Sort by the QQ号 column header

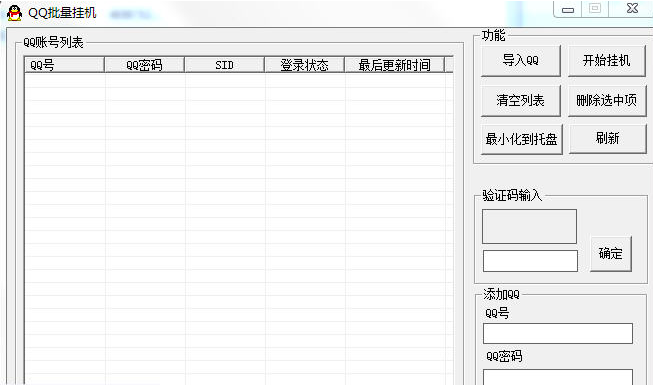point(64,65)
